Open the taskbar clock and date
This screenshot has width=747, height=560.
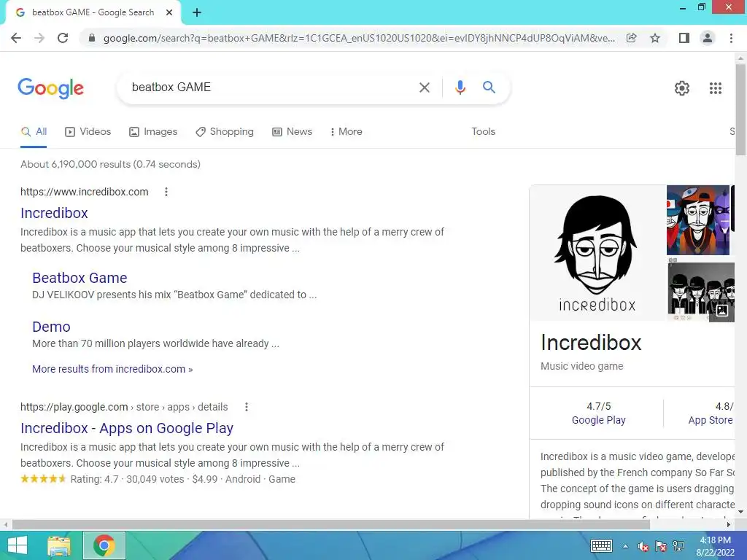(715, 546)
